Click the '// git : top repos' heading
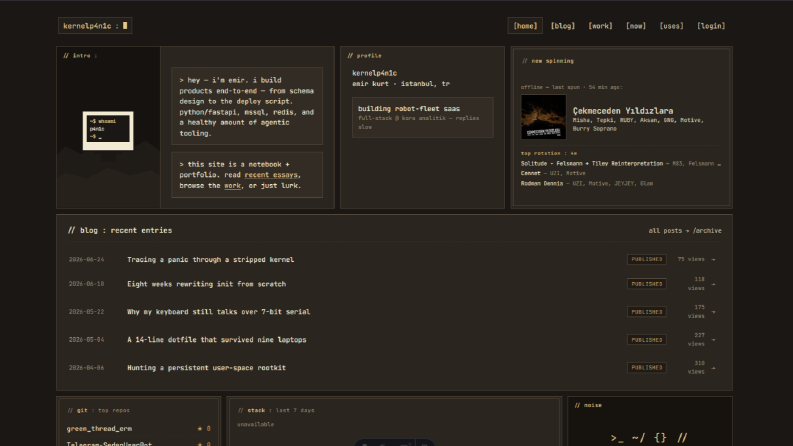The height and width of the screenshot is (446, 793). [x=98, y=411]
